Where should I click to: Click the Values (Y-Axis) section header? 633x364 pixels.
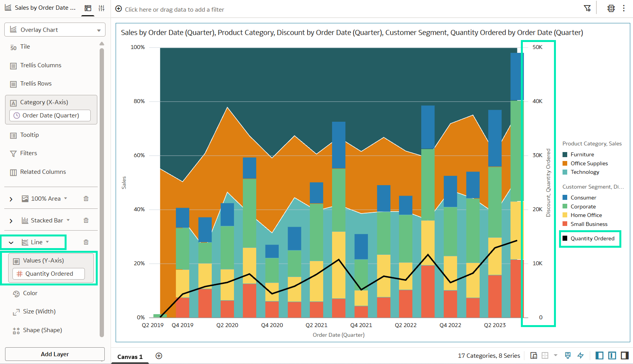point(43,261)
